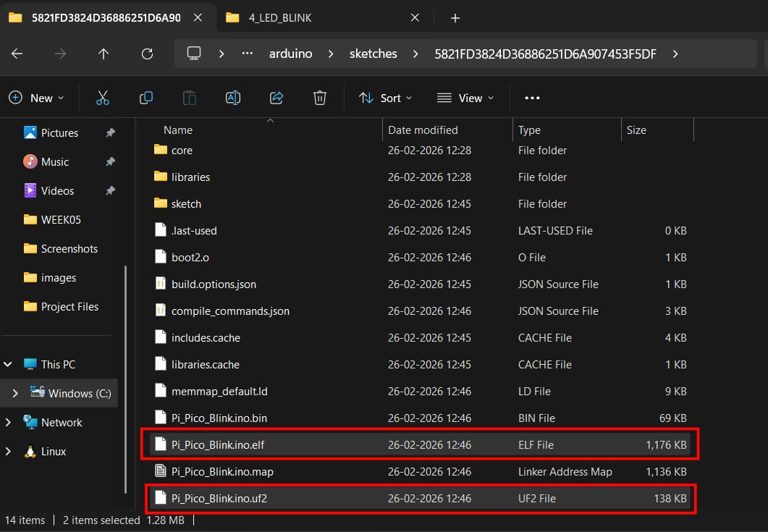Rename the selected file

(232, 98)
